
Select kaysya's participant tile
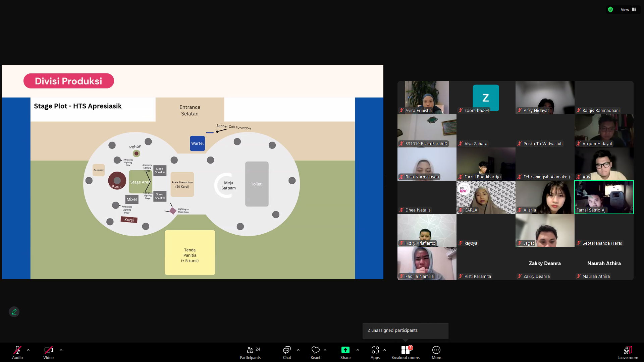486,230
